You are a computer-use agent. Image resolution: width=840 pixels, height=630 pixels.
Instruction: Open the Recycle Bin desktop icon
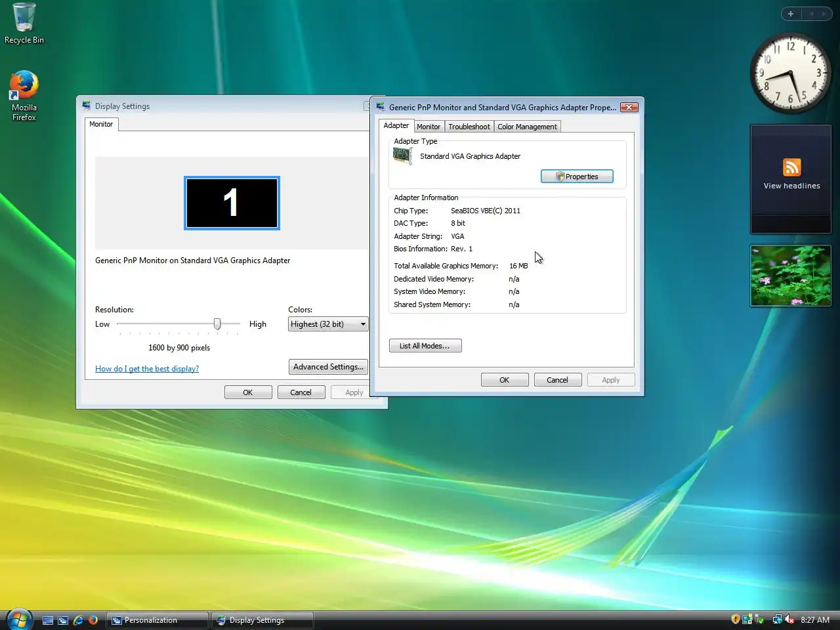24,24
